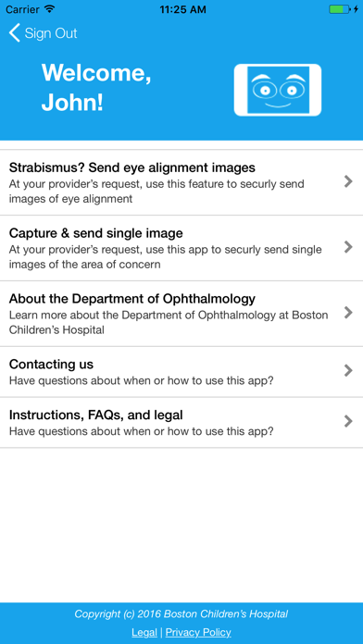Open the chevron for Instructions, FAQs, and legal

click(348, 421)
